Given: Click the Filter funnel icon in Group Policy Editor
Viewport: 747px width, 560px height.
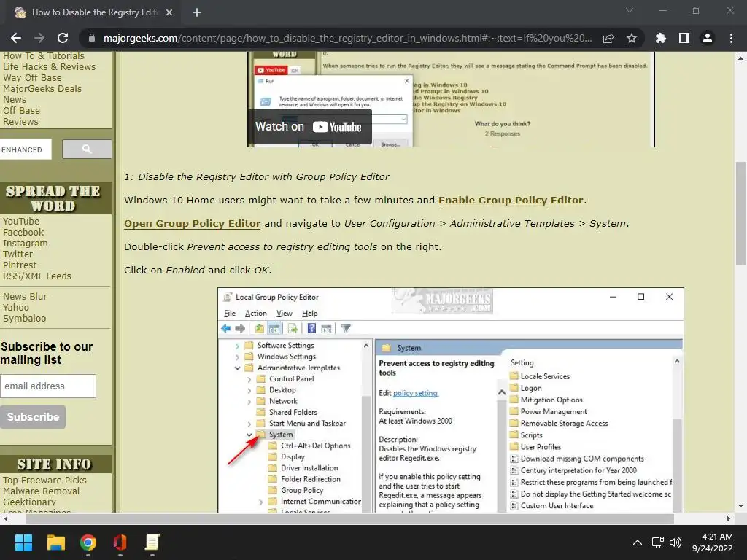Looking at the screenshot, I should pos(346,328).
